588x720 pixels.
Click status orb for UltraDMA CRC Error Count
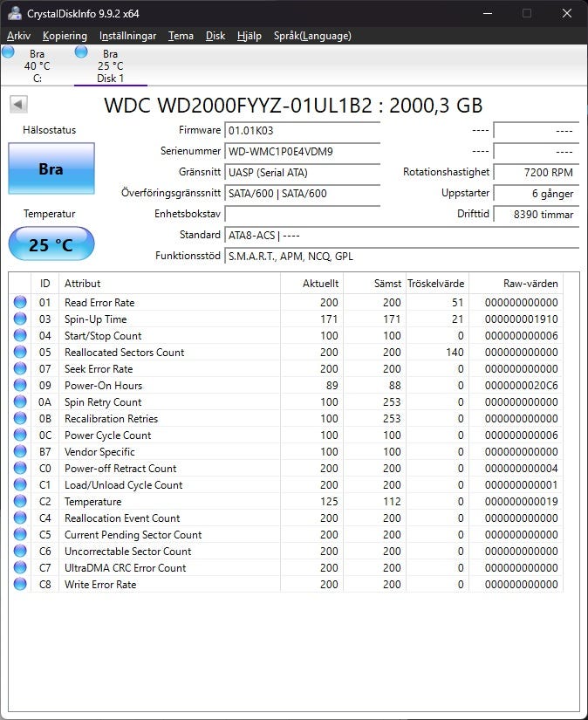click(x=20, y=567)
